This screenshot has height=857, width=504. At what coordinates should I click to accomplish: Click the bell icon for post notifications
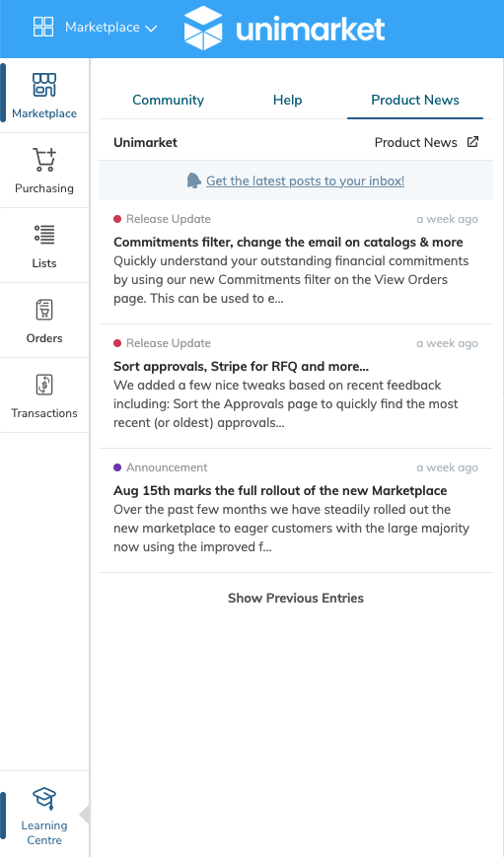coord(193,180)
